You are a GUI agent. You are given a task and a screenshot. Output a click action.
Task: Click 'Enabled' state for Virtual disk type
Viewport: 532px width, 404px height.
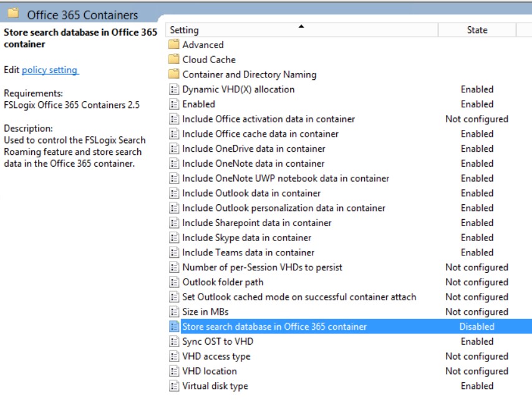(476, 386)
